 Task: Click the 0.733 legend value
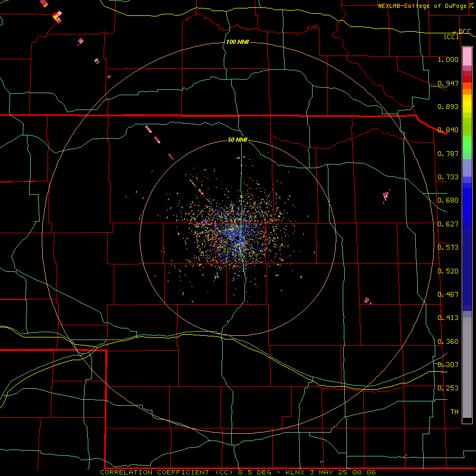[448, 177]
